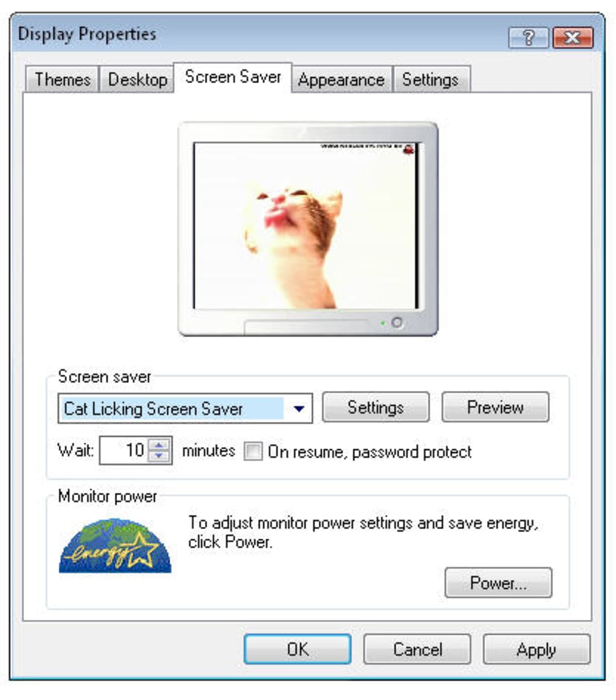Click the cat screen saver preview thumbnail

[306, 226]
